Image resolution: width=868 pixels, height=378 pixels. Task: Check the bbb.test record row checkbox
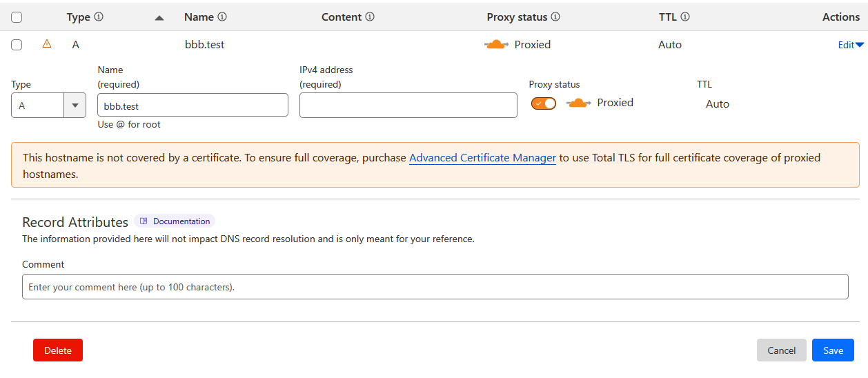pyautogui.click(x=17, y=45)
